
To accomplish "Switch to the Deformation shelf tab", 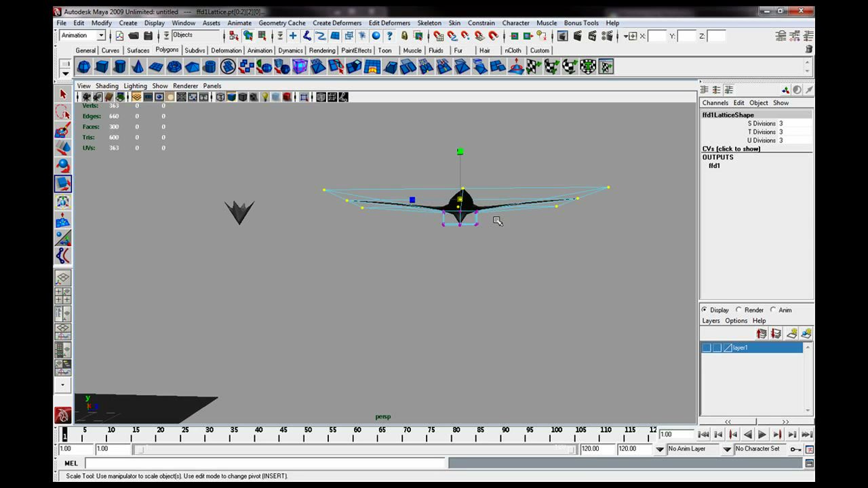I will click(226, 50).
